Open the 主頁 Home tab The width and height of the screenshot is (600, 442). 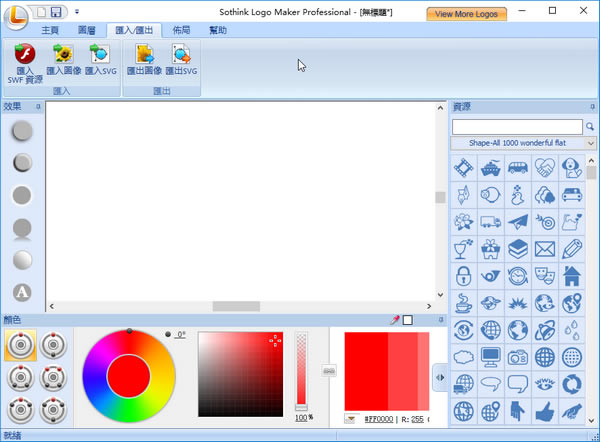tap(50, 30)
